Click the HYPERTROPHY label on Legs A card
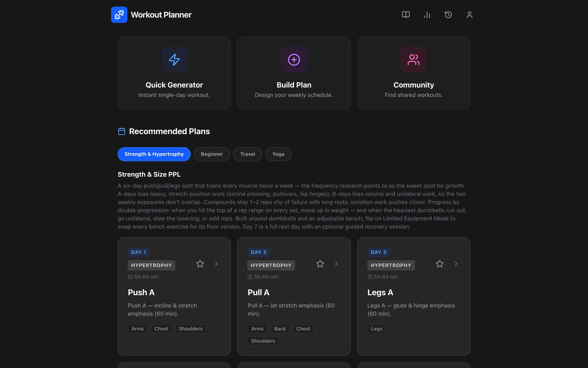Image resolution: width=588 pixels, height=368 pixels. (391, 265)
